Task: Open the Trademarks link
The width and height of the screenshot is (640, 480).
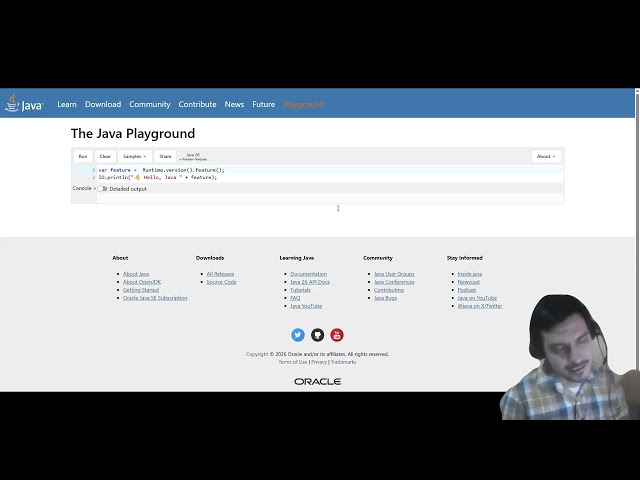Action: coord(344,362)
